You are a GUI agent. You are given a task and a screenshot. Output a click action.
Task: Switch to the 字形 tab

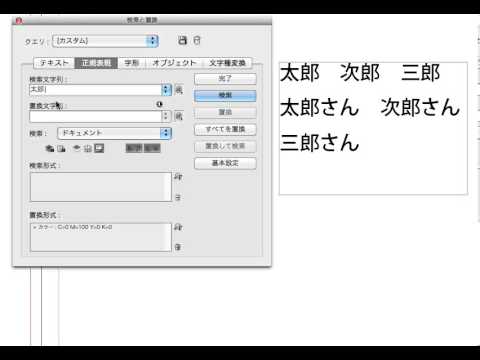point(132,63)
